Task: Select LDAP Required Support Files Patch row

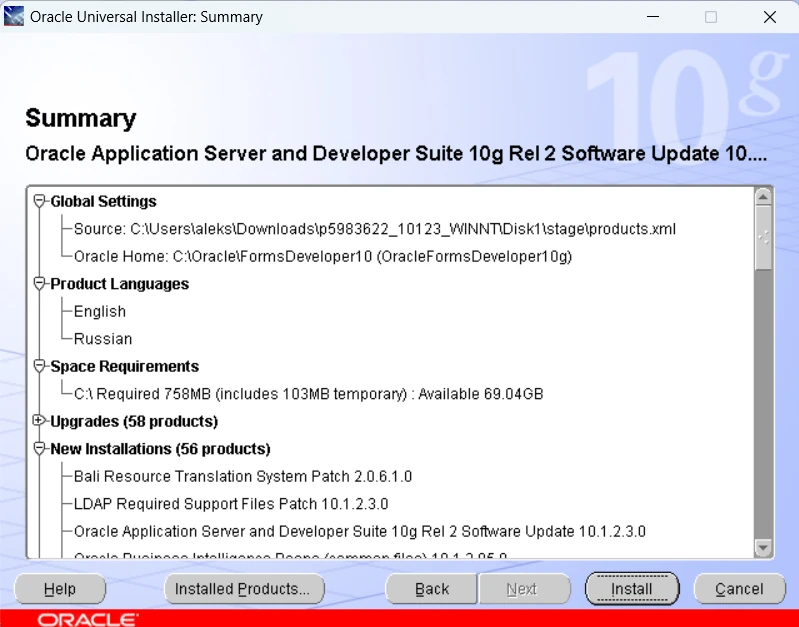Action: coord(231,504)
